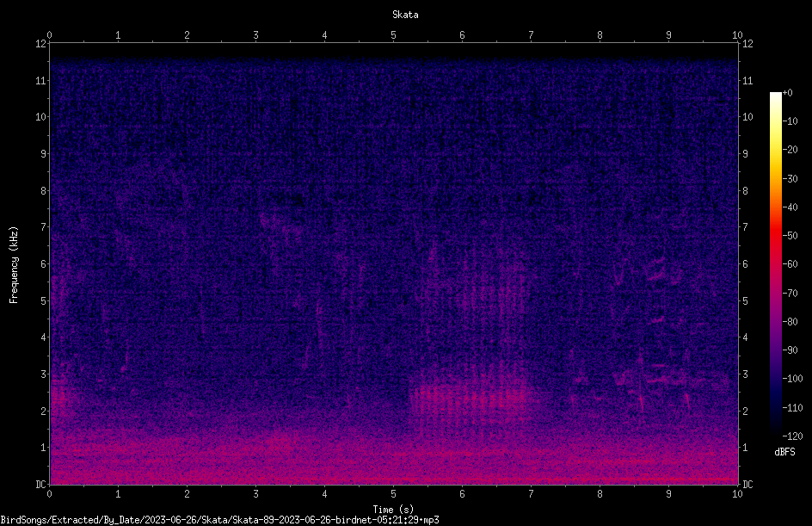This screenshot has width=812, height=526.
Task: Click the "9" tick label on the top time axis
Action: click(x=668, y=35)
